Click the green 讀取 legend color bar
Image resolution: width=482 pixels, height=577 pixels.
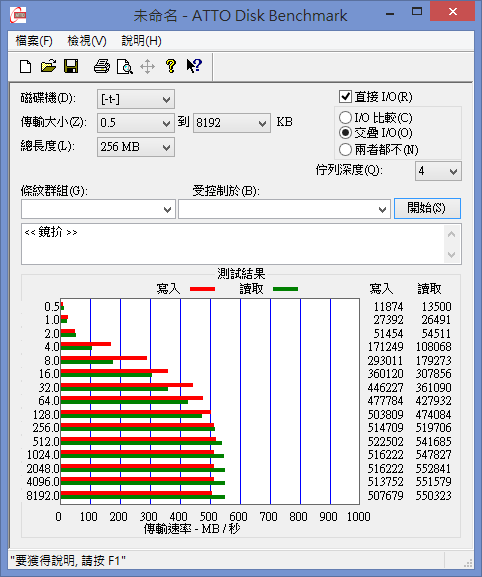pyautogui.click(x=286, y=289)
